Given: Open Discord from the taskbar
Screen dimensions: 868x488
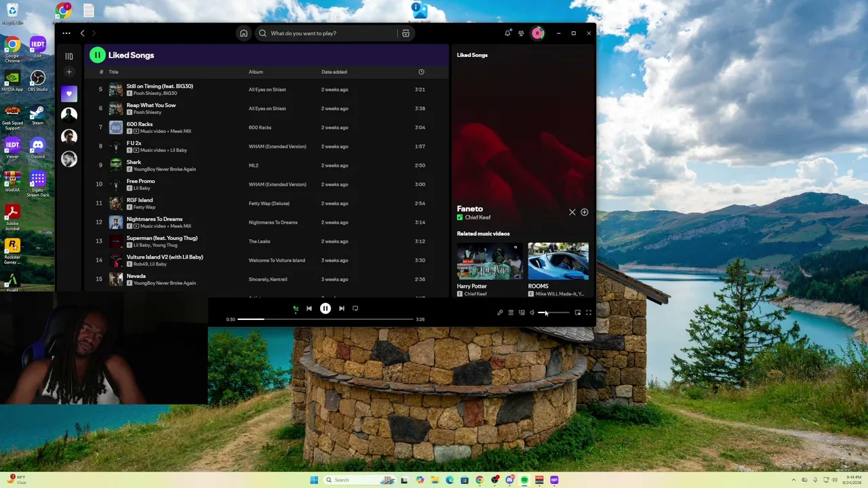Looking at the screenshot, I should (509, 480).
